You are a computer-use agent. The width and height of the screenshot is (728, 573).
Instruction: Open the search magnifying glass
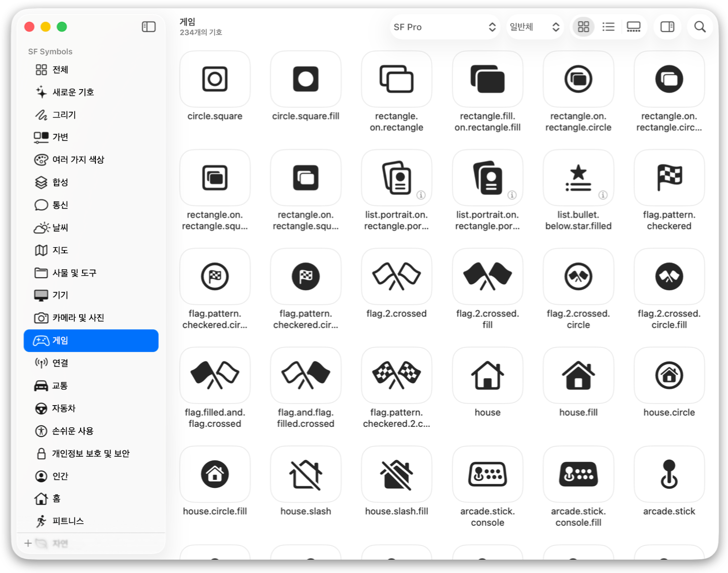[700, 27]
